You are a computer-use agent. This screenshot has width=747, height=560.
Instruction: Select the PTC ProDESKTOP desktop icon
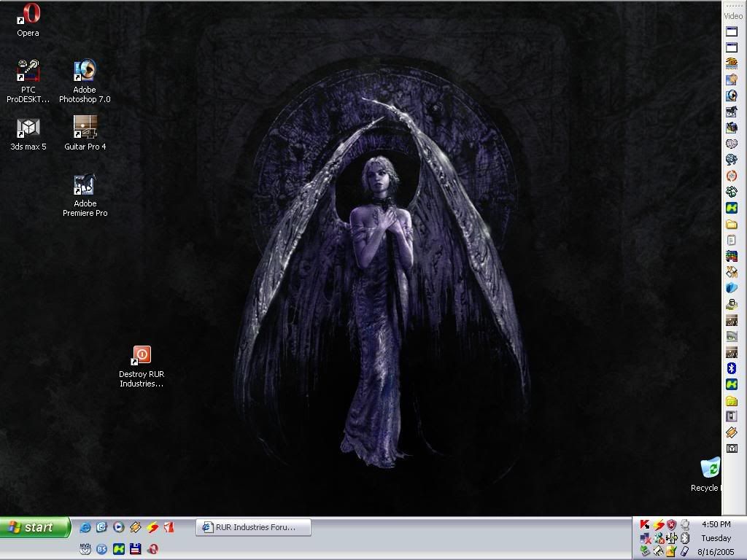(x=28, y=81)
